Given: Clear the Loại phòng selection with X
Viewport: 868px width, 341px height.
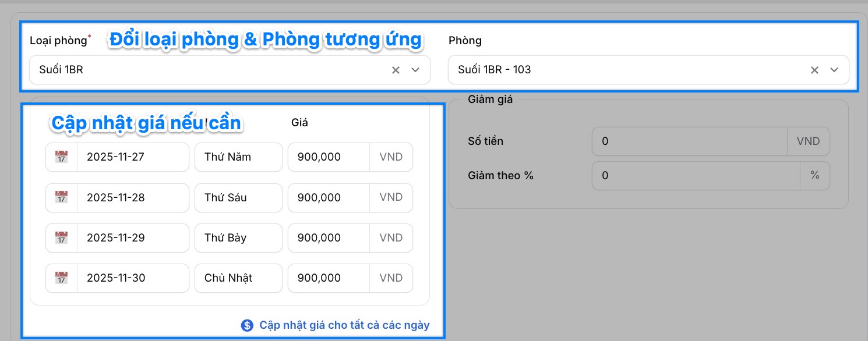Looking at the screenshot, I should coord(396,70).
